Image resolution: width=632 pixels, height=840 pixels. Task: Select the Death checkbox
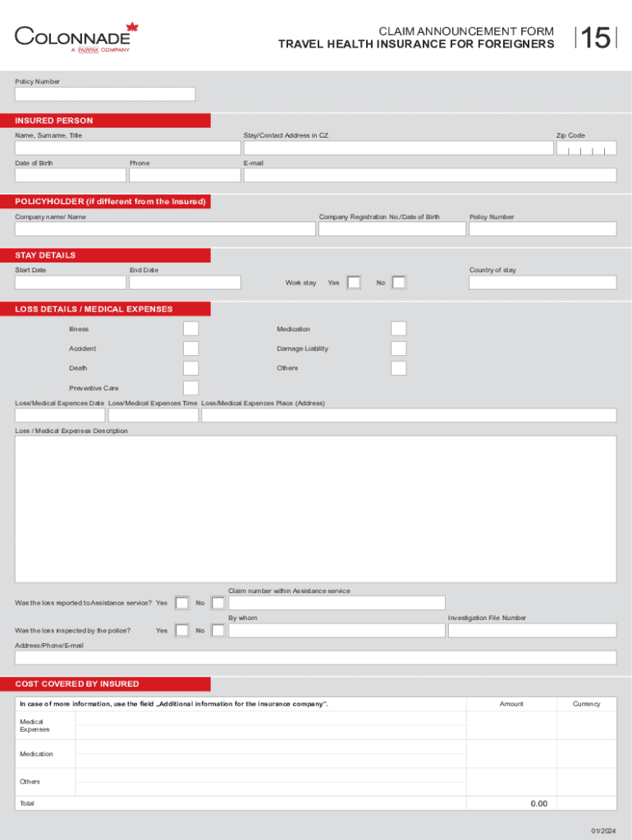tap(190, 368)
